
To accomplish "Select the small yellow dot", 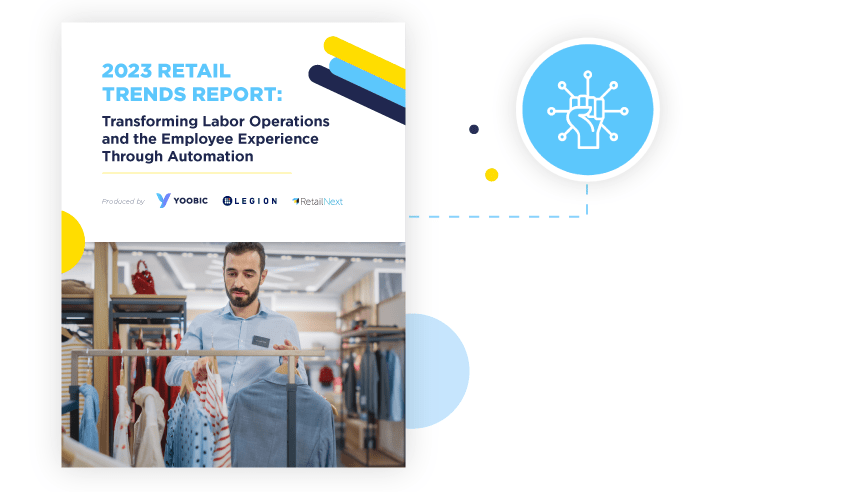I will point(491,175).
